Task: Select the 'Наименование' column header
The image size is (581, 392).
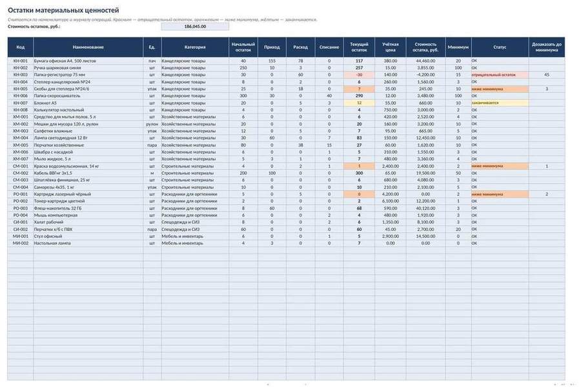Action: tap(88, 47)
